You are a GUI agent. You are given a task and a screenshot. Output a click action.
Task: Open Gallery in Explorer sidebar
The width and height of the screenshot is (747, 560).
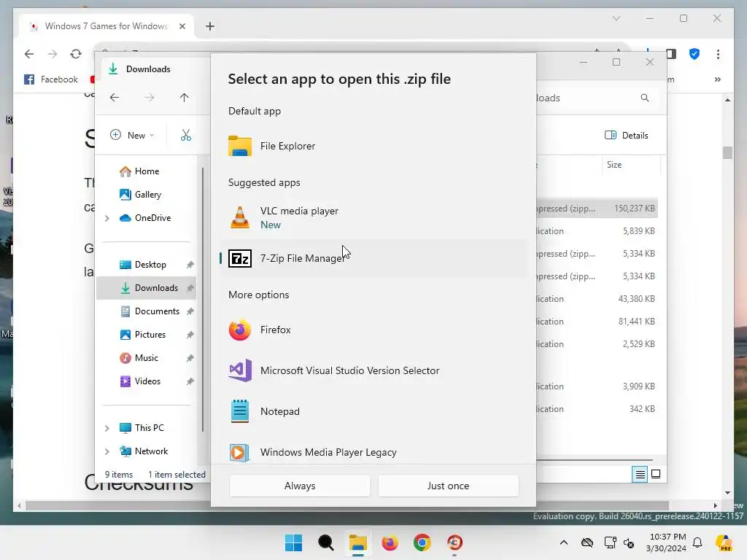coord(147,194)
